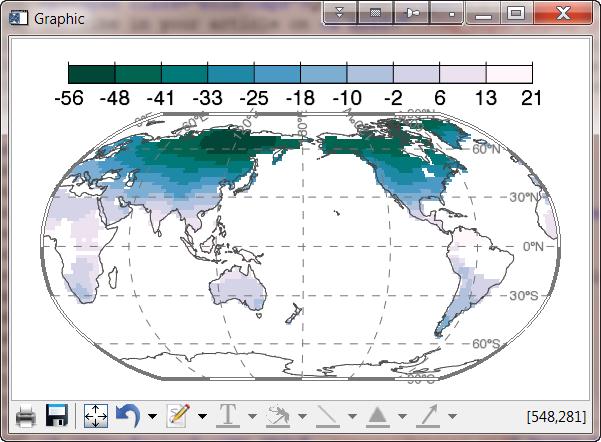Click on Australia in the map
Image resolution: width=601 pixels, height=442 pixels.
pos(238,288)
